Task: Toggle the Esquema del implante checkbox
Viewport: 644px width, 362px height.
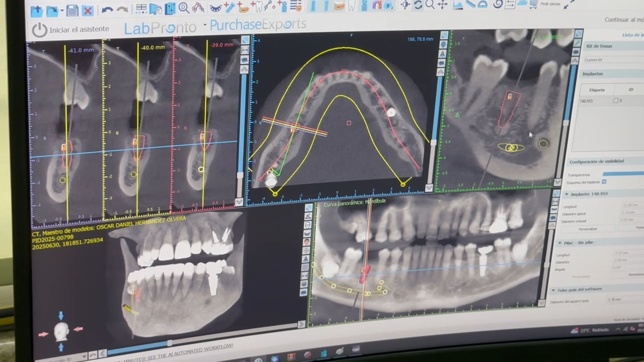Action: (x=604, y=182)
